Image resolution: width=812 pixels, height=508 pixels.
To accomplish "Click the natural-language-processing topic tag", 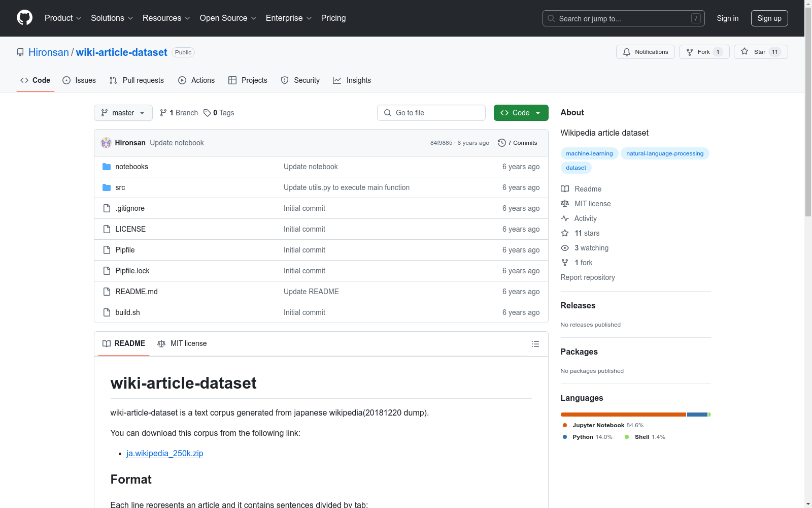I will click(665, 153).
